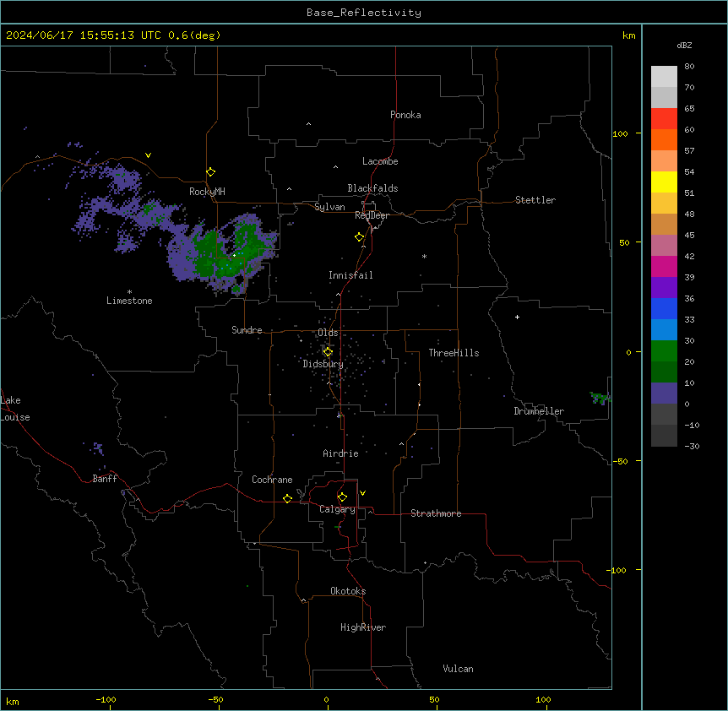Screen dimensions: 728x711
Task: Click the HighRiver label
Action: pos(363,627)
